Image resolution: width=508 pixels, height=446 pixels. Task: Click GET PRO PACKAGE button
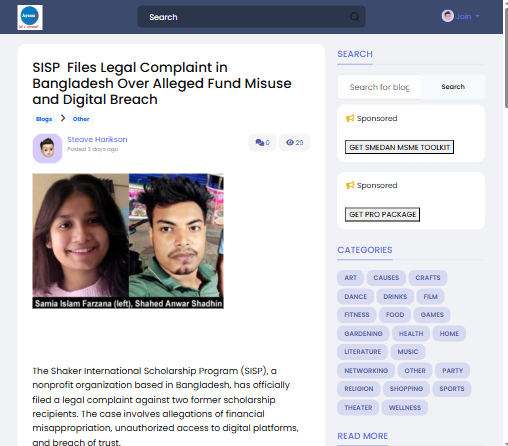382,214
